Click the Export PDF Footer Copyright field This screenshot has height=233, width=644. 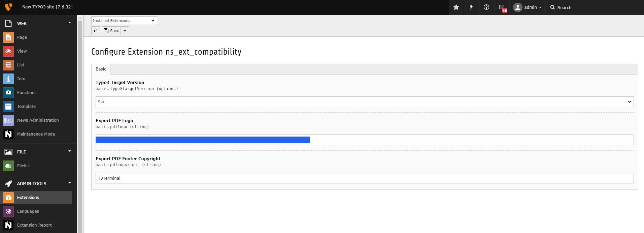click(365, 178)
